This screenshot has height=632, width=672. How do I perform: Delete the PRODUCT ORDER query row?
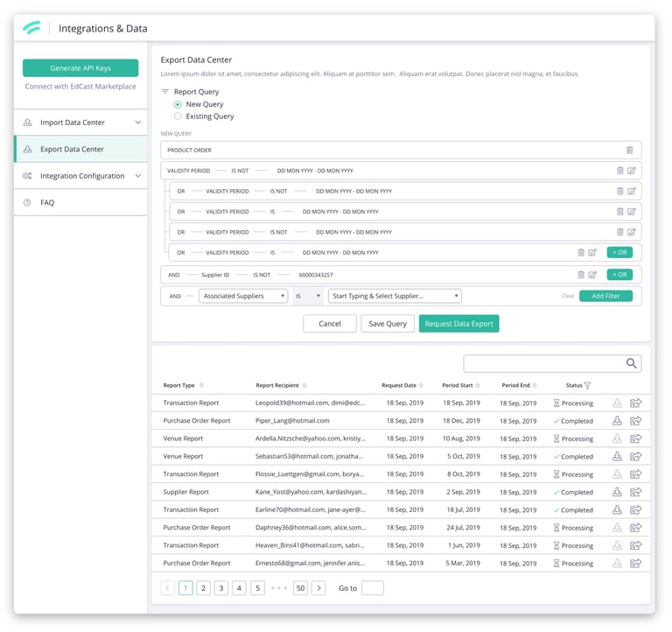[x=629, y=150]
